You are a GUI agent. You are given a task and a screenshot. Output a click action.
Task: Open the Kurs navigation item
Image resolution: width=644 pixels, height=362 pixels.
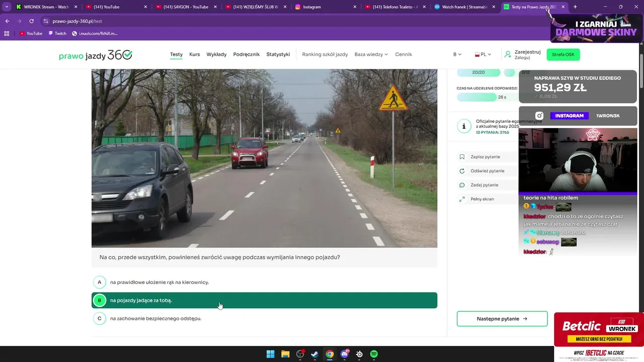pos(194,54)
